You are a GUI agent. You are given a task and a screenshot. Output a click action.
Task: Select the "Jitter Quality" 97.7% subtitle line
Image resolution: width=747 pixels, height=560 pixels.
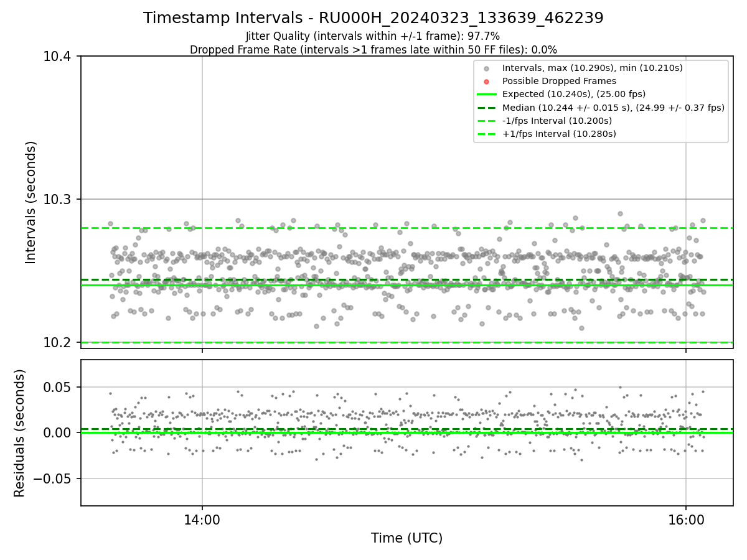pyautogui.click(x=373, y=36)
